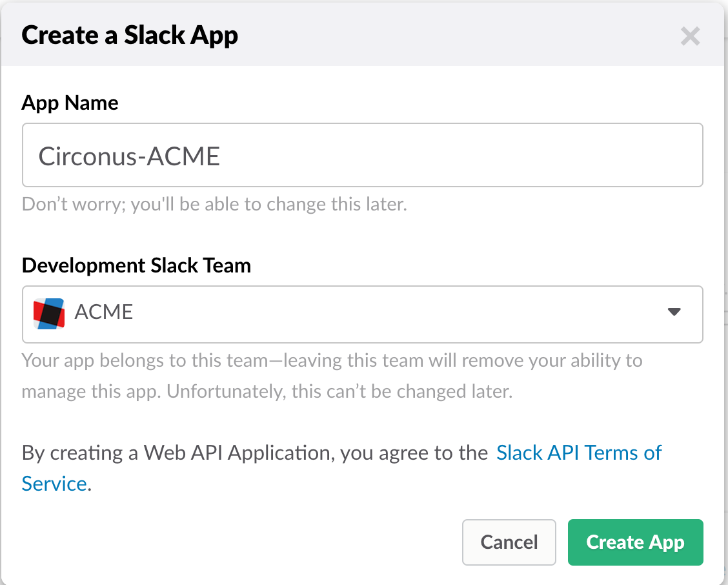
Task: Click the App Name label
Action: tap(70, 103)
